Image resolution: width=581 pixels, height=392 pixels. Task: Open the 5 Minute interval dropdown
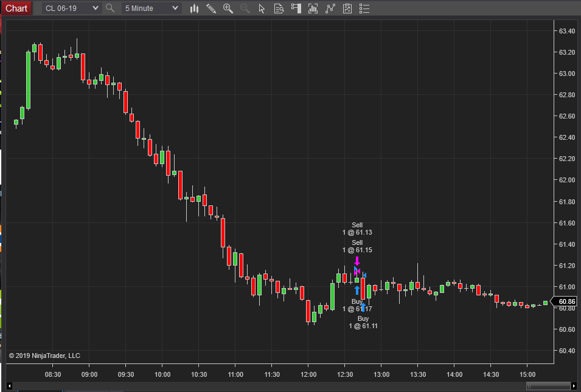[x=151, y=8]
